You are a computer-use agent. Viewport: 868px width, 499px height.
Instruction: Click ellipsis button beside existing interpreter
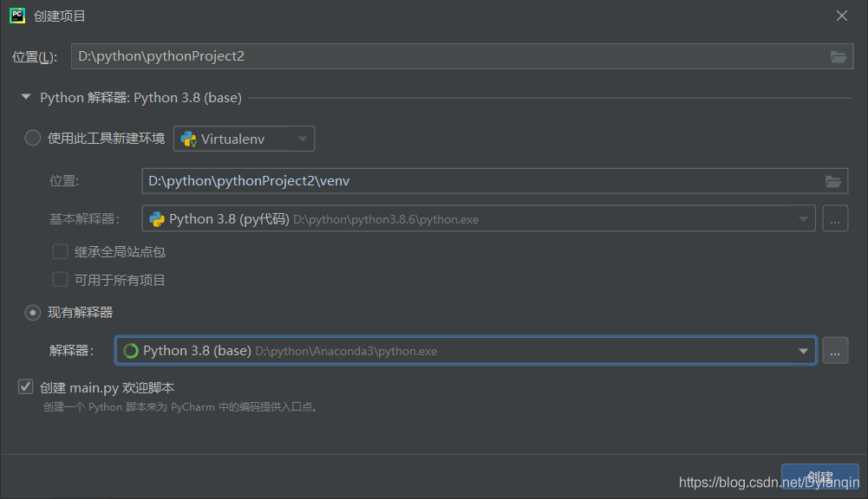(835, 351)
